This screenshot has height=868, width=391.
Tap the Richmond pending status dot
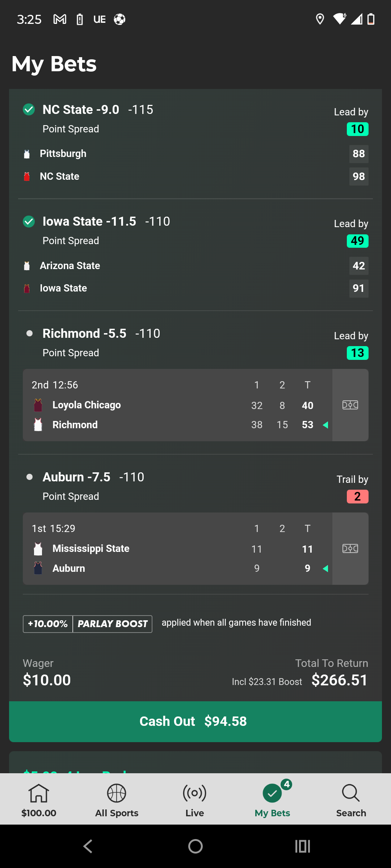pyautogui.click(x=30, y=333)
